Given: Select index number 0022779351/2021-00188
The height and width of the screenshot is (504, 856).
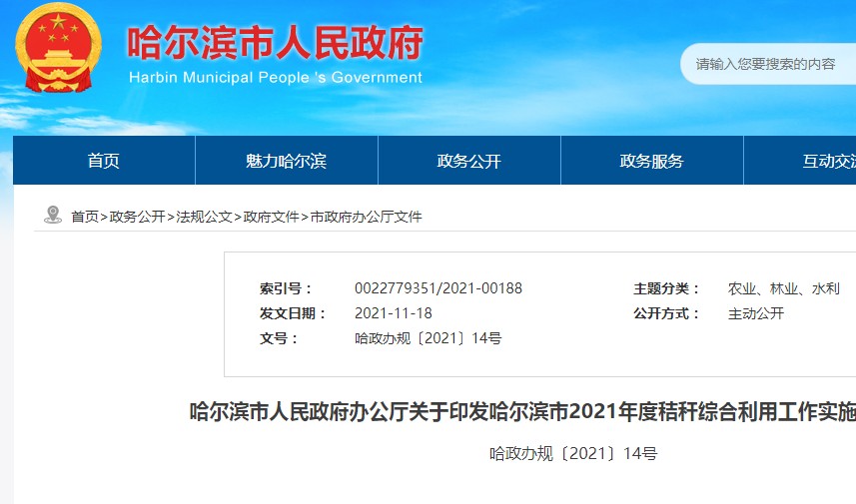Looking at the screenshot, I should (x=438, y=288).
